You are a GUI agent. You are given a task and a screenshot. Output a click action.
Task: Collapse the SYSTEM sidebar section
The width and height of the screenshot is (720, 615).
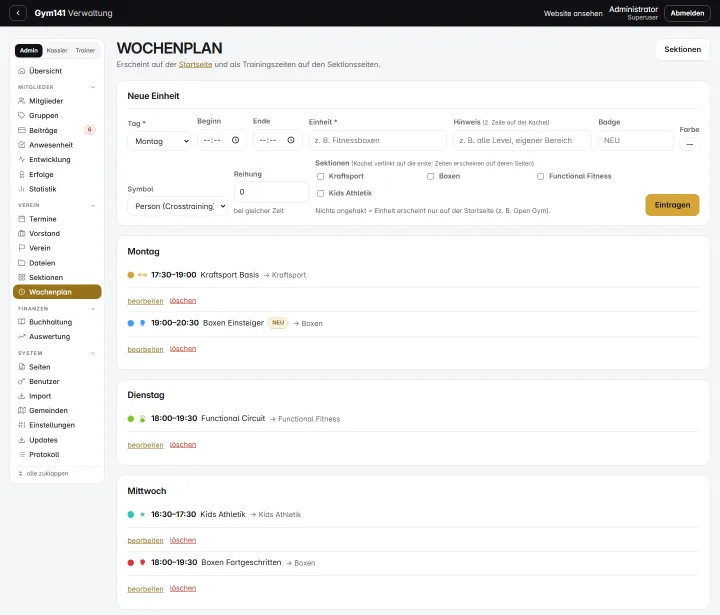pos(93,353)
